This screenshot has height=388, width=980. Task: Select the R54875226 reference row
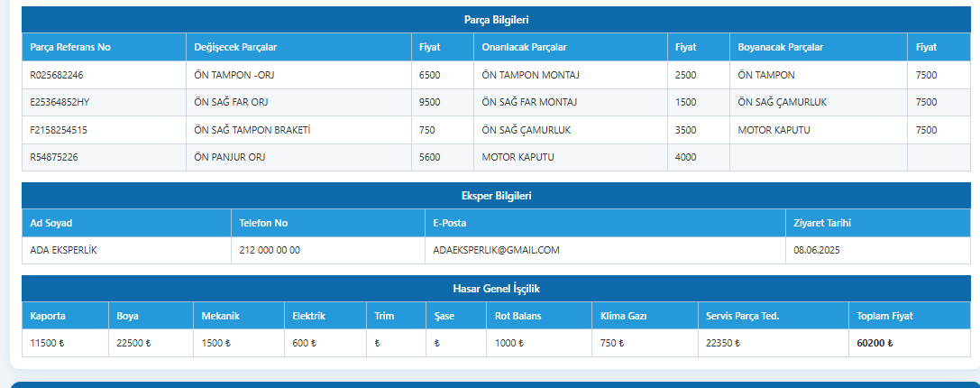click(x=55, y=157)
